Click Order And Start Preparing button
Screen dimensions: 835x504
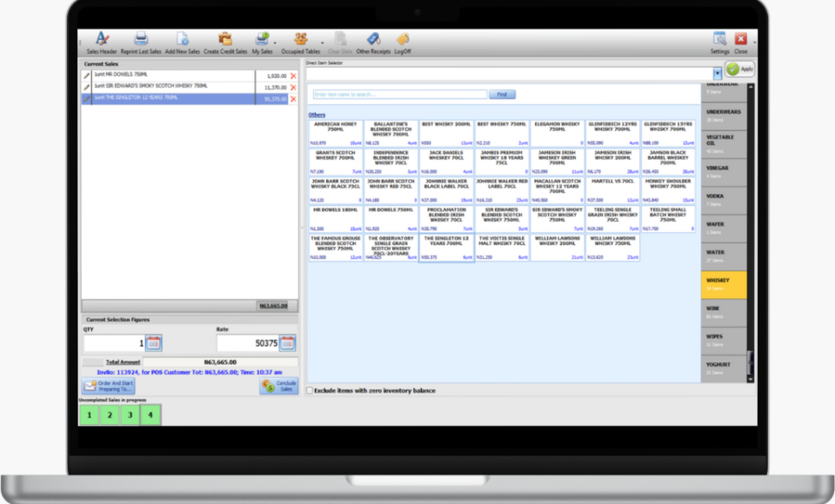tap(109, 386)
